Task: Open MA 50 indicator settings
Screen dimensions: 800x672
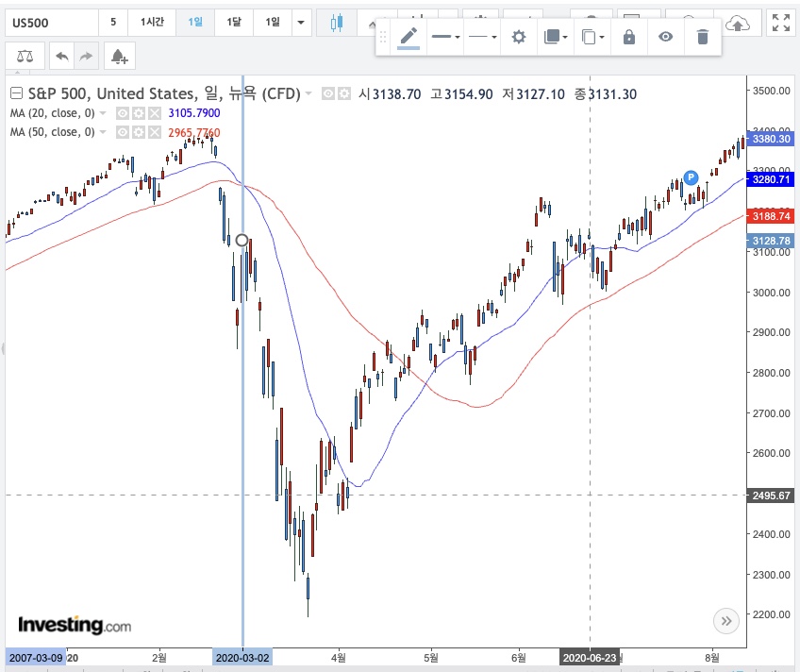Action: [x=139, y=133]
